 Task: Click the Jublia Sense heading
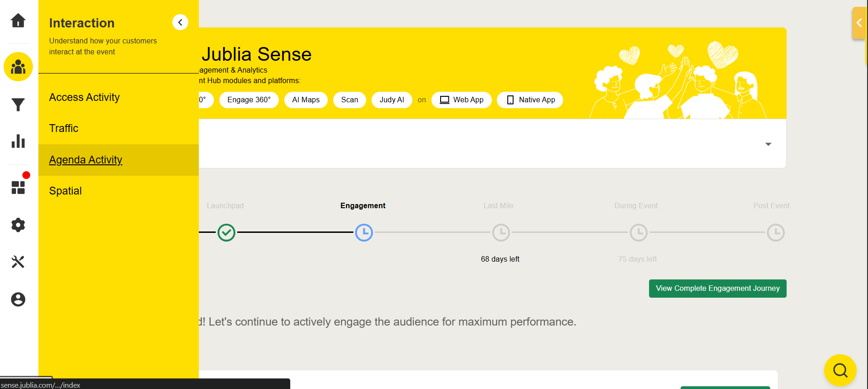(256, 54)
